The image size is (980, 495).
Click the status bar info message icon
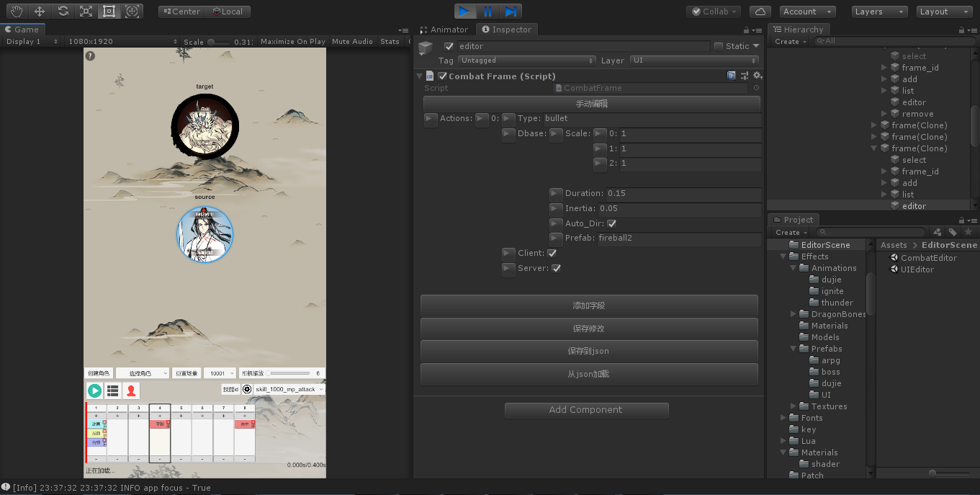6,487
